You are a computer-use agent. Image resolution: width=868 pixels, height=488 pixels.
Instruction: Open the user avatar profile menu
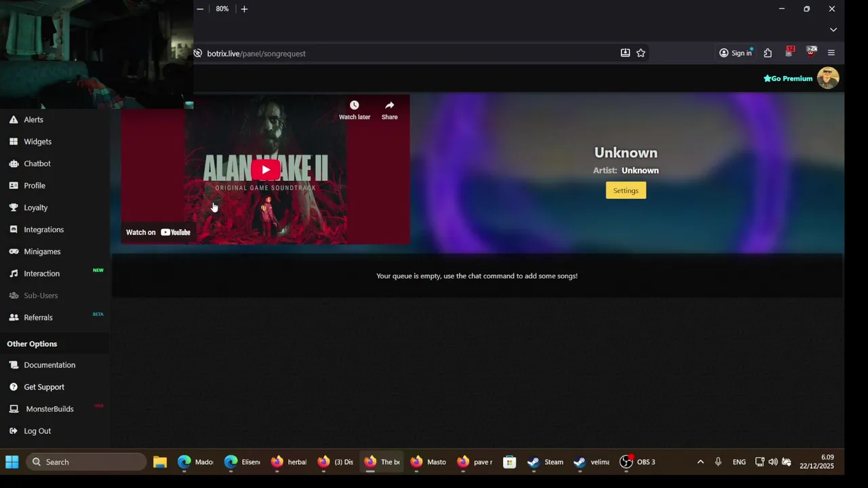828,78
